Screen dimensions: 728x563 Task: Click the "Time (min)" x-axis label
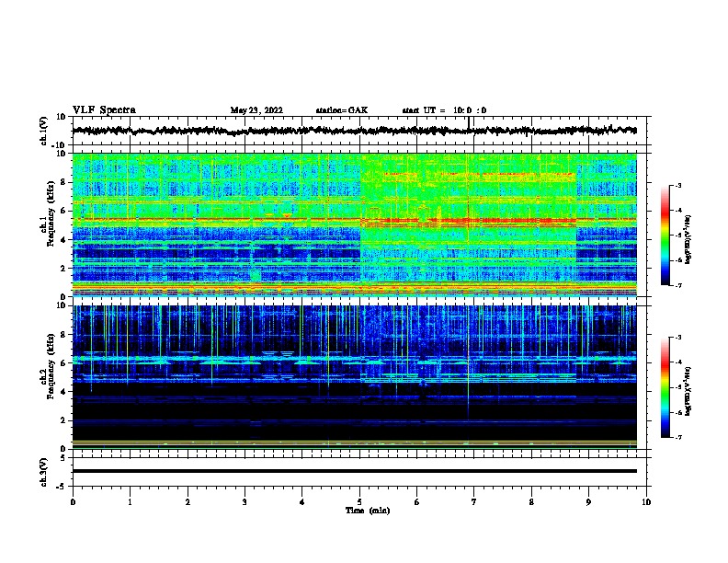point(368,511)
